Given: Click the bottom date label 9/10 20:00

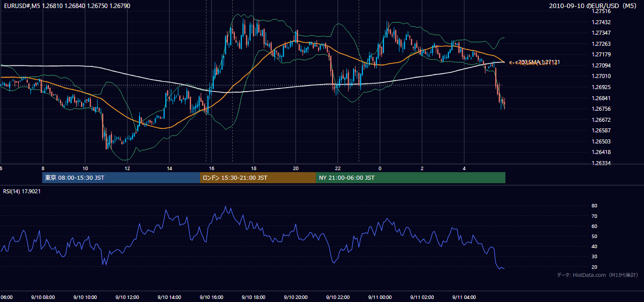Looking at the screenshot, I should coord(295,297).
